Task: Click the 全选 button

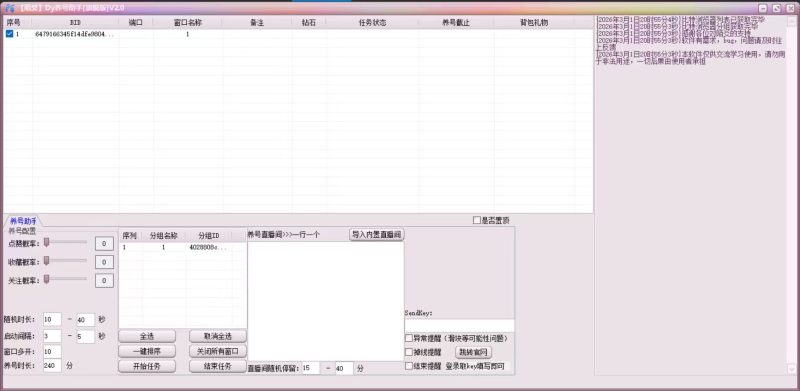Action: [x=147, y=336]
